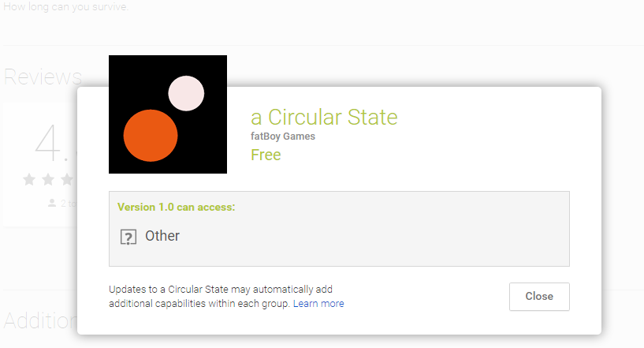
Task: Click the fatBoy Games developer name
Action: coord(282,137)
